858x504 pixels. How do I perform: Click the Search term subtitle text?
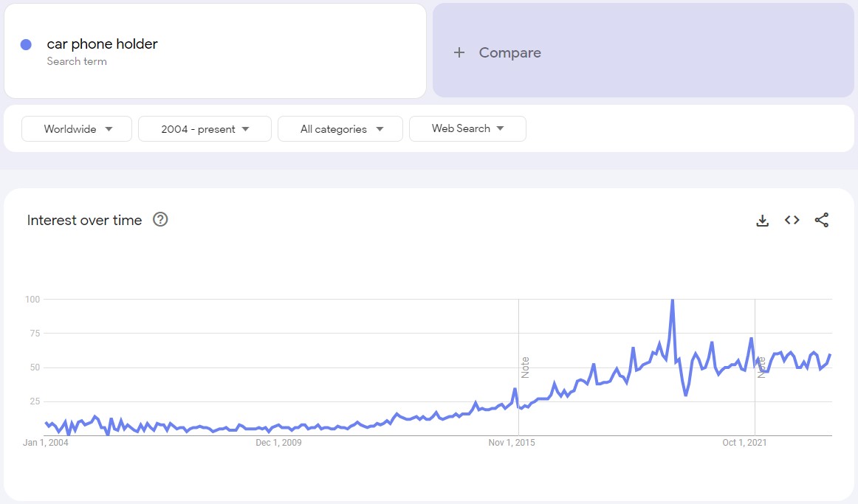click(x=77, y=61)
